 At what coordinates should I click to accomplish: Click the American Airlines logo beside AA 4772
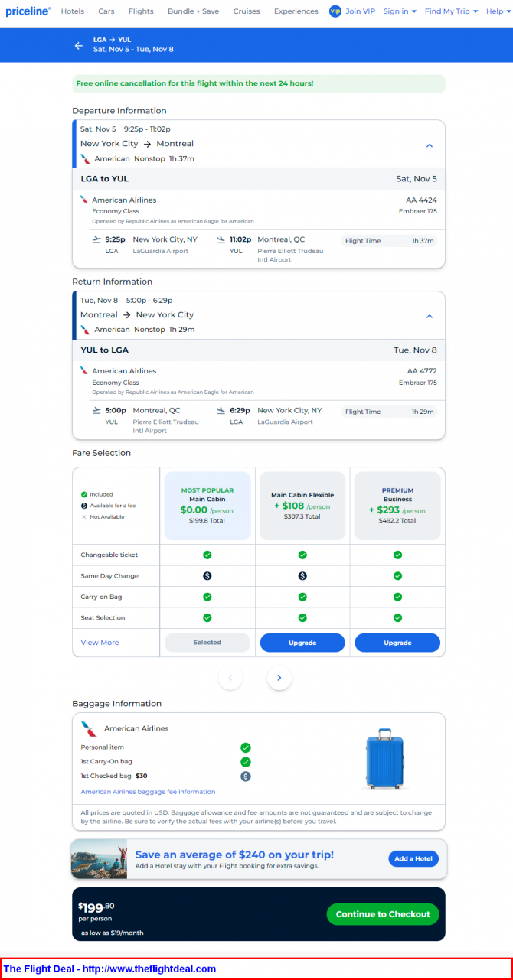point(84,370)
